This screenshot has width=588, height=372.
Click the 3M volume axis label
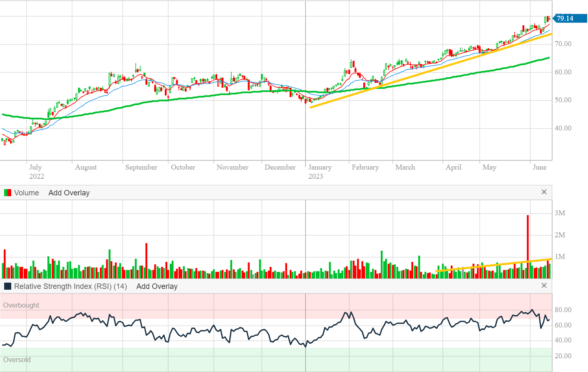[x=560, y=213]
